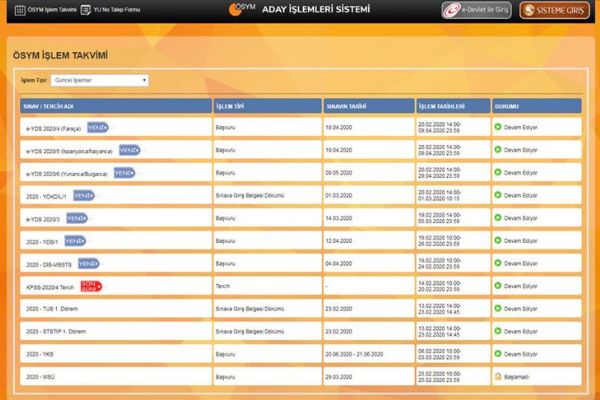The height and width of the screenshot is (400, 600).
Task: Click YENİ badge on 2020 - YÖKDİL/1 row
Action: [x=84, y=195]
